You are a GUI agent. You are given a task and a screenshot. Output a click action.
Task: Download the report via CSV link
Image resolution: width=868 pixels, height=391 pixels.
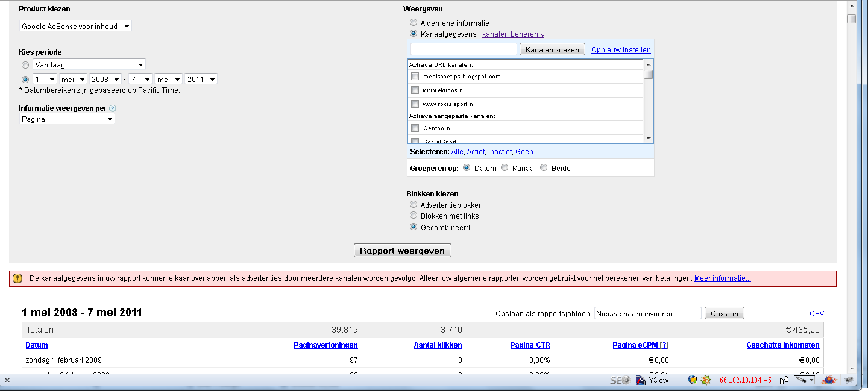(x=817, y=313)
